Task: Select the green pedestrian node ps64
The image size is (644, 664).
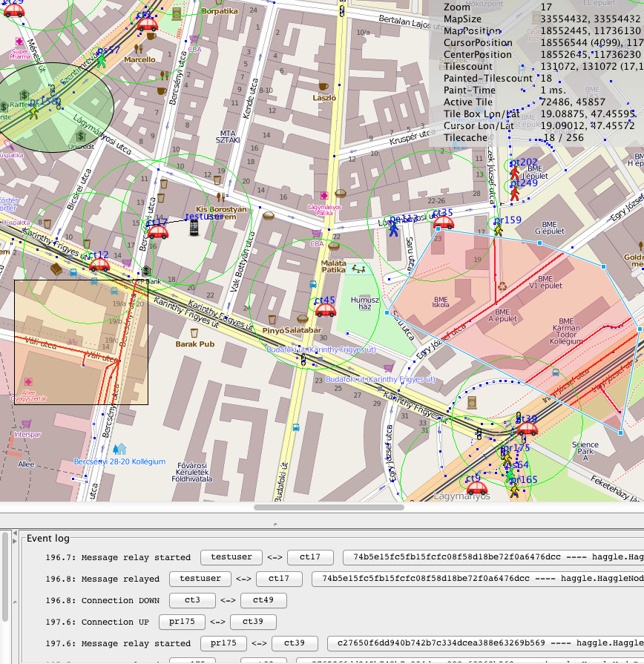Action: [x=510, y=475]
